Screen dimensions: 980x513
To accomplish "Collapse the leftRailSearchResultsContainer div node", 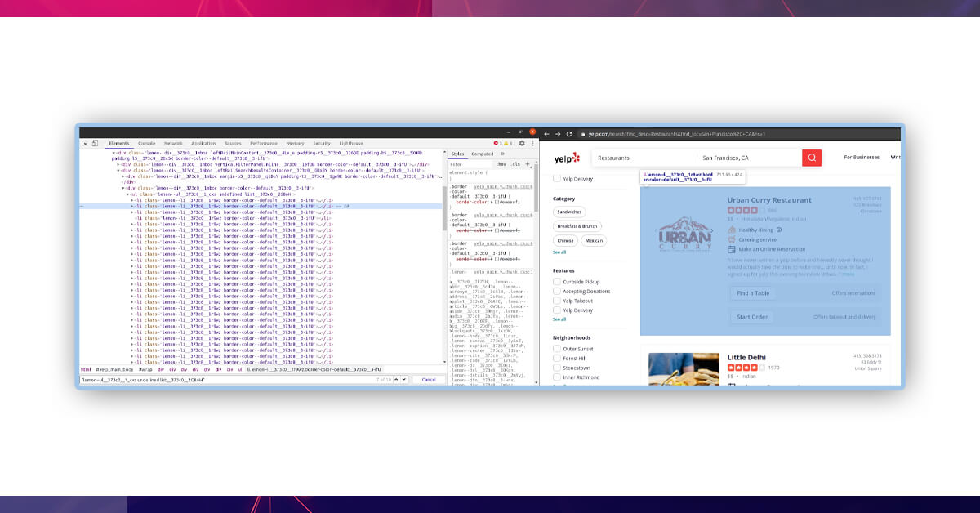I will 118,170.
